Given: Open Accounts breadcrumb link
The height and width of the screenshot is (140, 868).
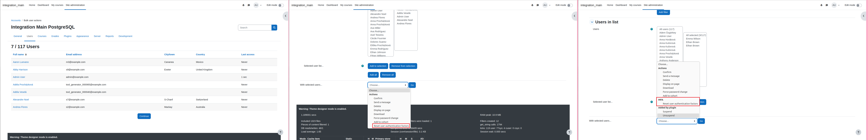Looking at the screenshot, I should pos(16,20).
